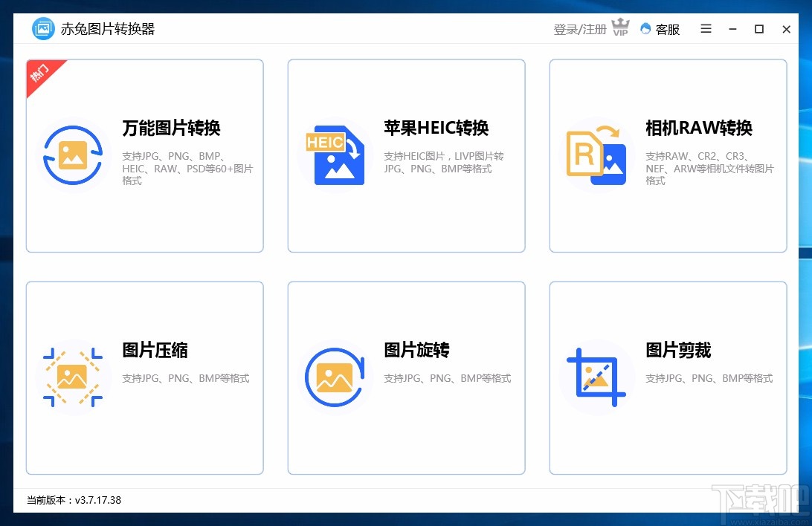The image size is (812, 526).
Task: Open the 图片剪裁 image cropping tool
Action: (x=668, y=377)
